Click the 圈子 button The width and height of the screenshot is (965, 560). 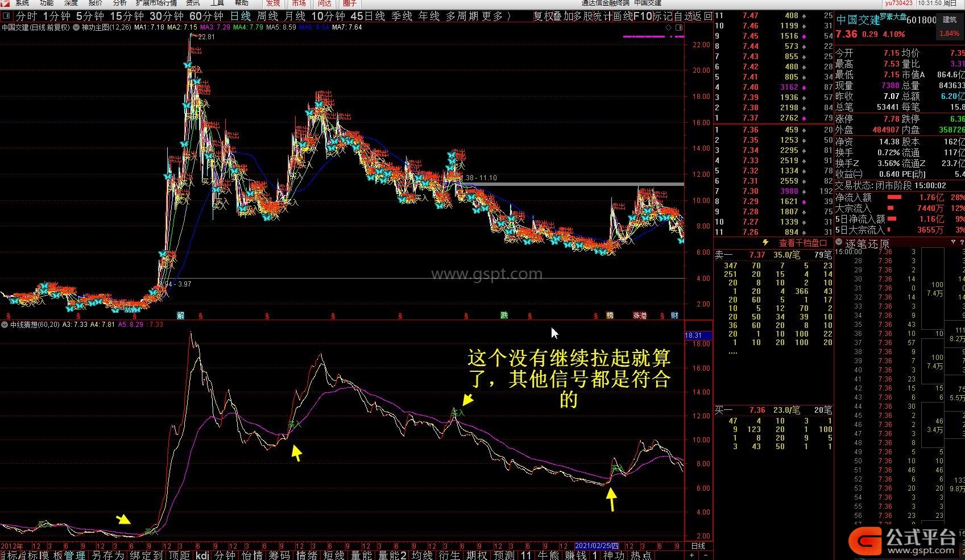(x=350, y=3)
